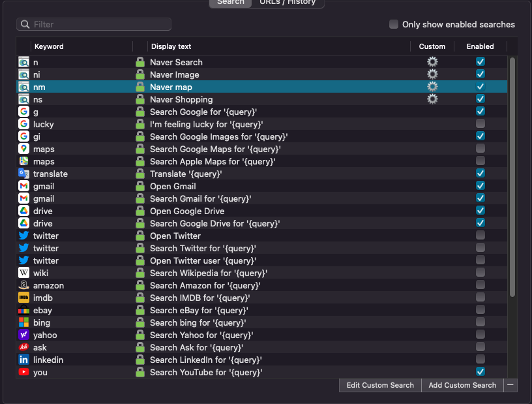
Task: Select 'Search Google Drive for' row
Action: pos(262,224)
